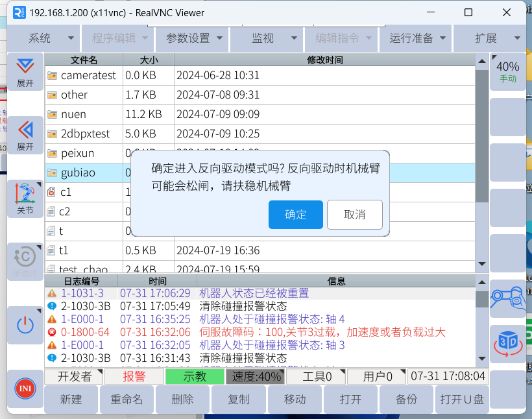The width and height of the screenshot is (532, 419).
Task: Click the 速度:40% speed indicator
Action: (256, 377)
